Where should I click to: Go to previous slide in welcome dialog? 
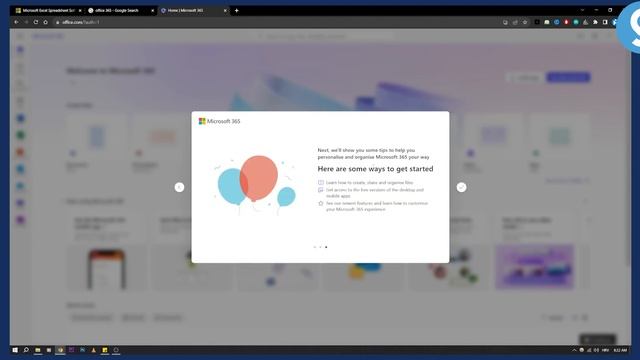click(x=179, y=187)
